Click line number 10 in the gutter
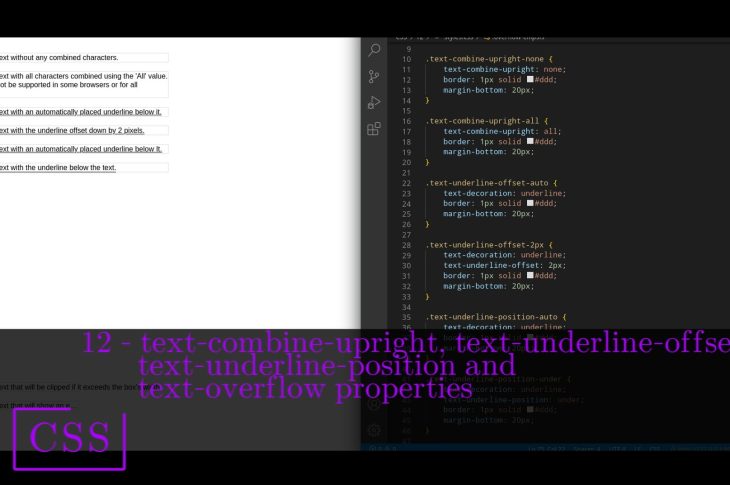Image resolution: width=730 pixels, height=485 pixels. coord(407,59)
